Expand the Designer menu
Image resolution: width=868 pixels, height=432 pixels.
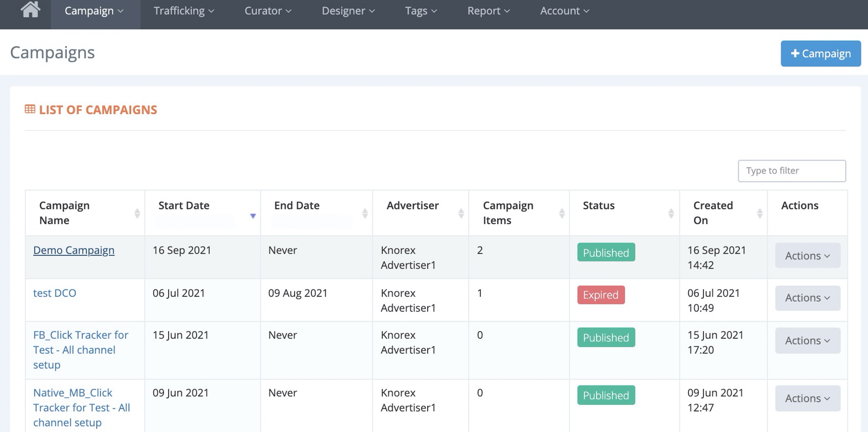click(x=348, y=11)
